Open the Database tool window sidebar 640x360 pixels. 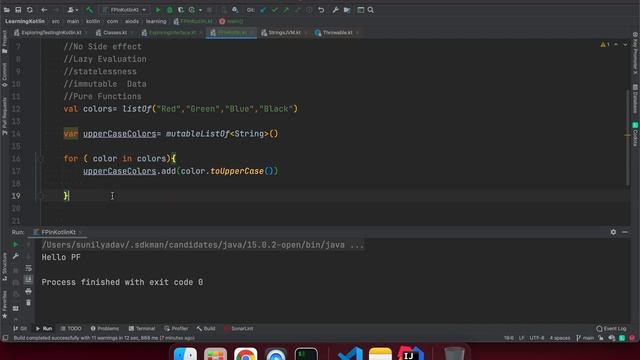pyautogui.click(x=635, y=98)
